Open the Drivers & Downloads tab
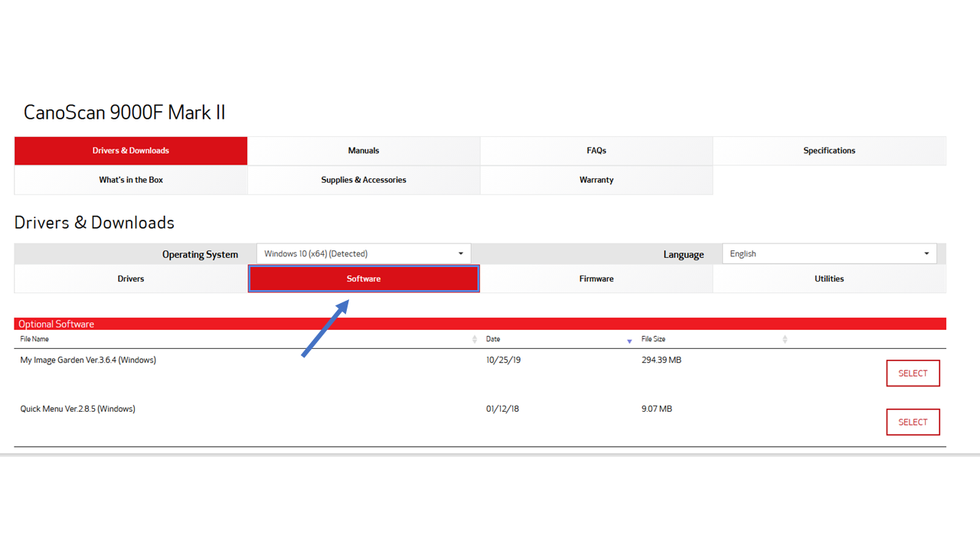 (131, 151)
